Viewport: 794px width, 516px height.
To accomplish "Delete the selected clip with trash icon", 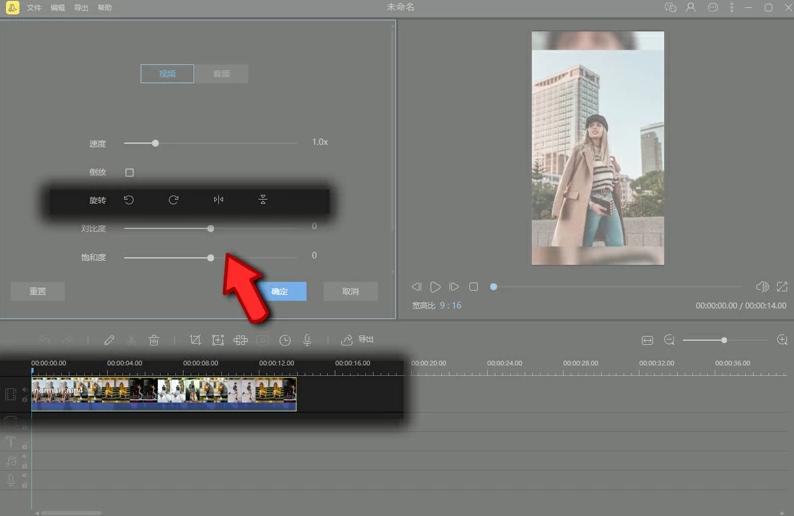I will (154, 340).
